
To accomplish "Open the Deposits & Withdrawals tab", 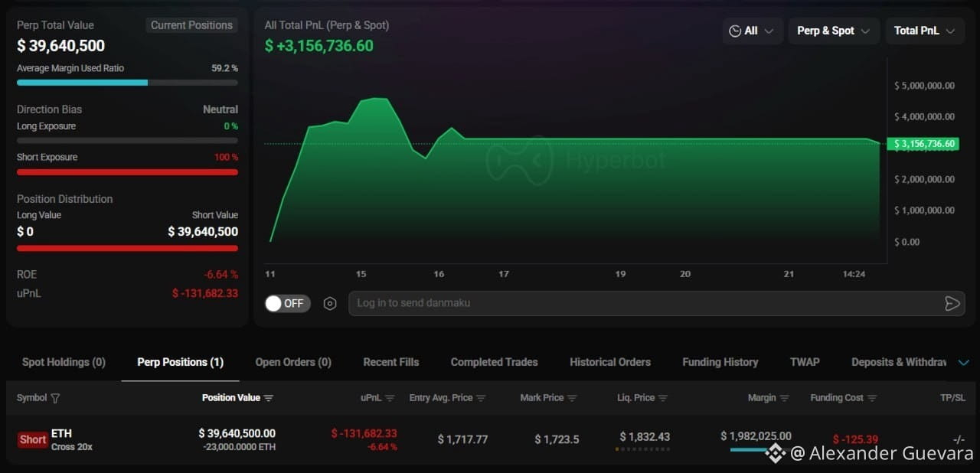I will click(x=899, y=362).
